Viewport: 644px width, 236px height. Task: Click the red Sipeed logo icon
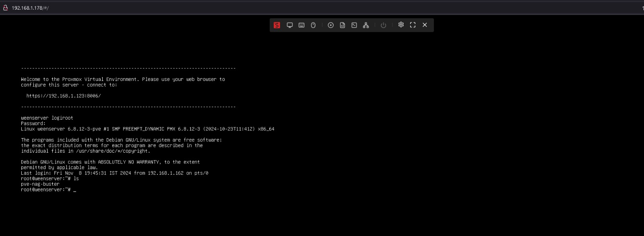277,25
